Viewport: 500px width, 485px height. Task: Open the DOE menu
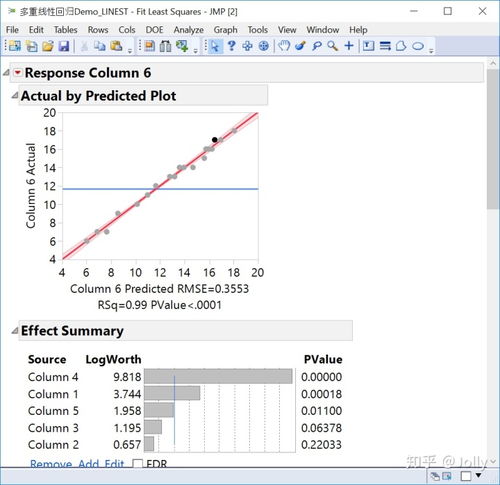click(154, 30)
